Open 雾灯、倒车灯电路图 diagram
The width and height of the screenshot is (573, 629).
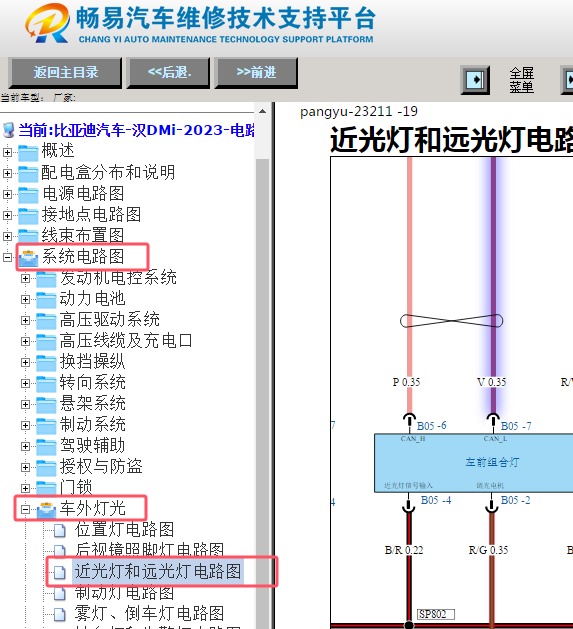pos(149,613)
